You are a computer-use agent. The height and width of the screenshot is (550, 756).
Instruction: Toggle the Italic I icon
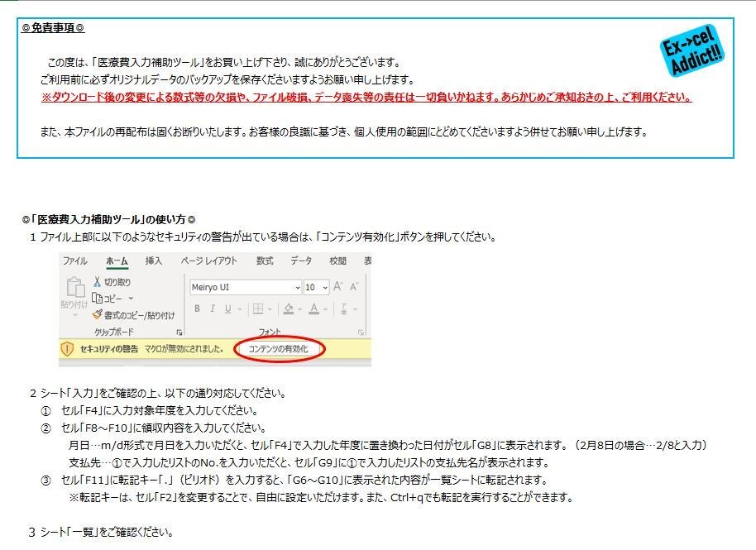pyautogui.click(x=212, y=308)
